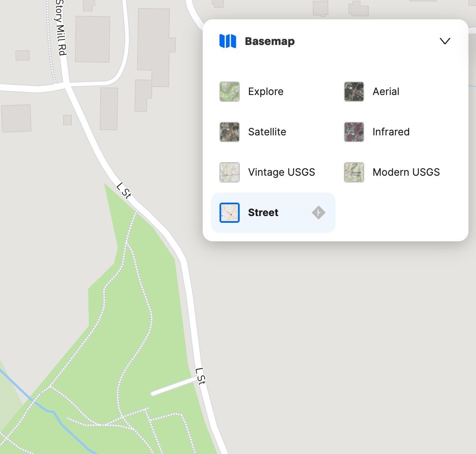
Task: Click the blue Basemap map icon
Action: click(x=227, y=41)
